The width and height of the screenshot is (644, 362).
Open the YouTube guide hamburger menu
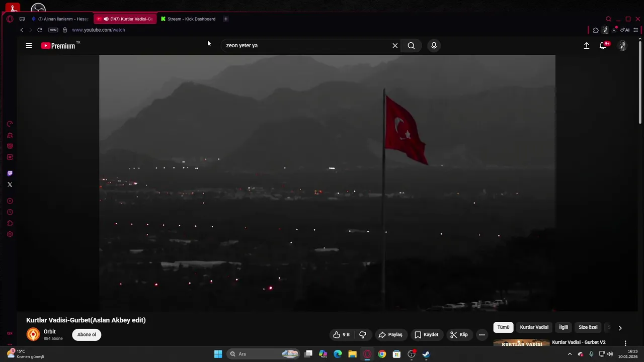pyautogui.click(x=29, y=46)
